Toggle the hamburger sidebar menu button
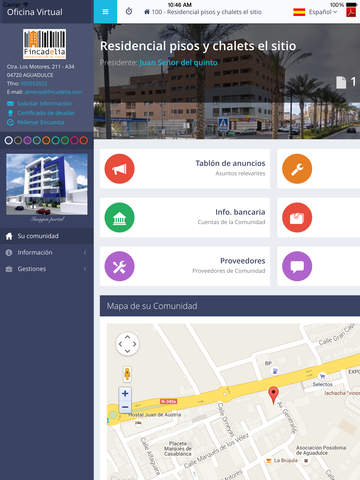The width and height of the screenshot is (360, 480). [x=105, y=12]
